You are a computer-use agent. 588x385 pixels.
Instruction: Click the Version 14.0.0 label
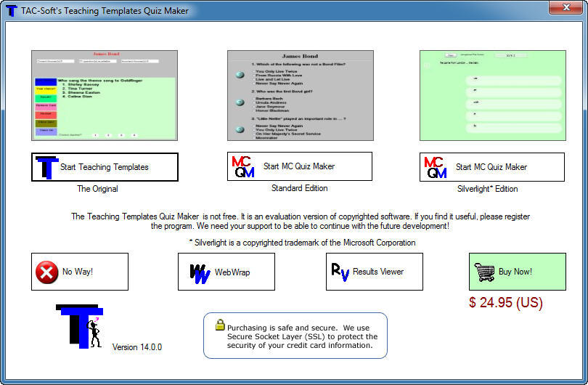coord(137,347)
